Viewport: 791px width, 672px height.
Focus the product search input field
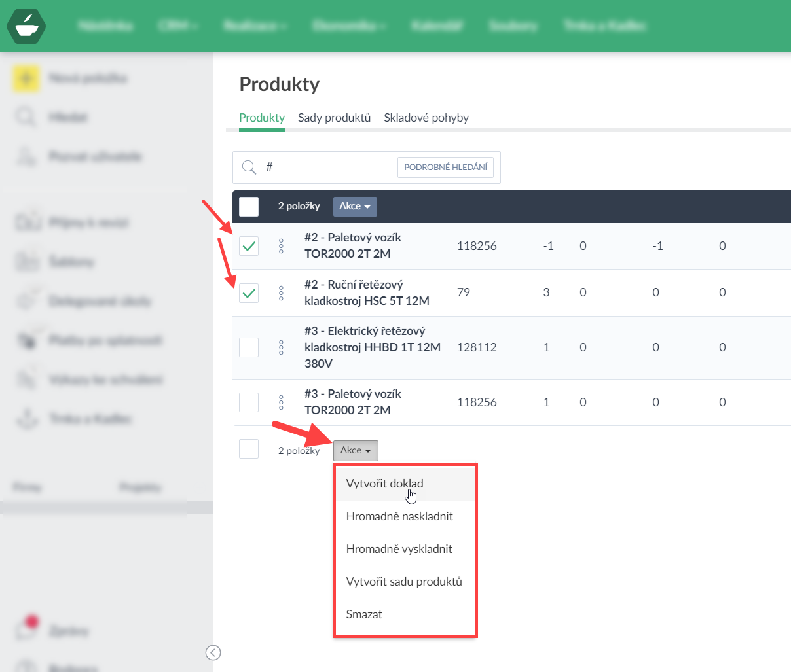click(x=327, y=168)
